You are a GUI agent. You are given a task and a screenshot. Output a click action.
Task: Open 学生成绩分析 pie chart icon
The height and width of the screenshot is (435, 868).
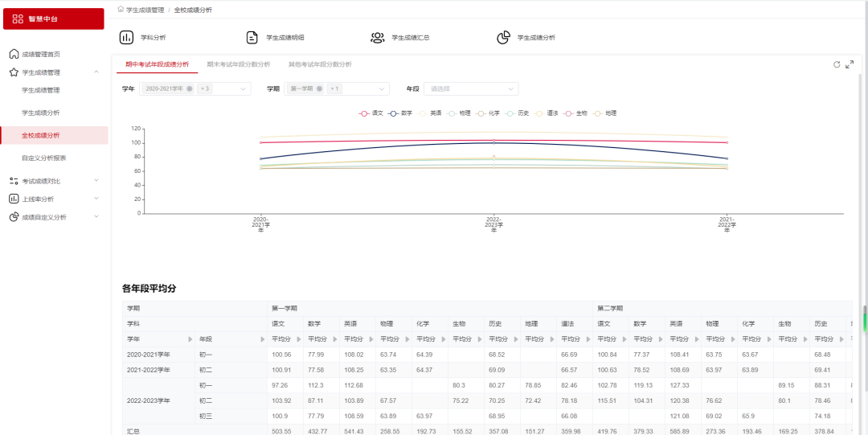pyautogui.click(x=504, y=38)
